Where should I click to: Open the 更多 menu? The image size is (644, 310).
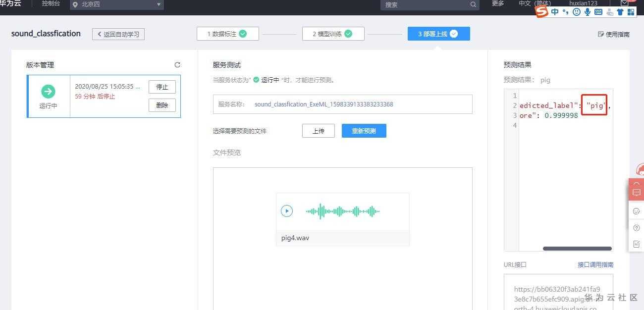point(498,3)
